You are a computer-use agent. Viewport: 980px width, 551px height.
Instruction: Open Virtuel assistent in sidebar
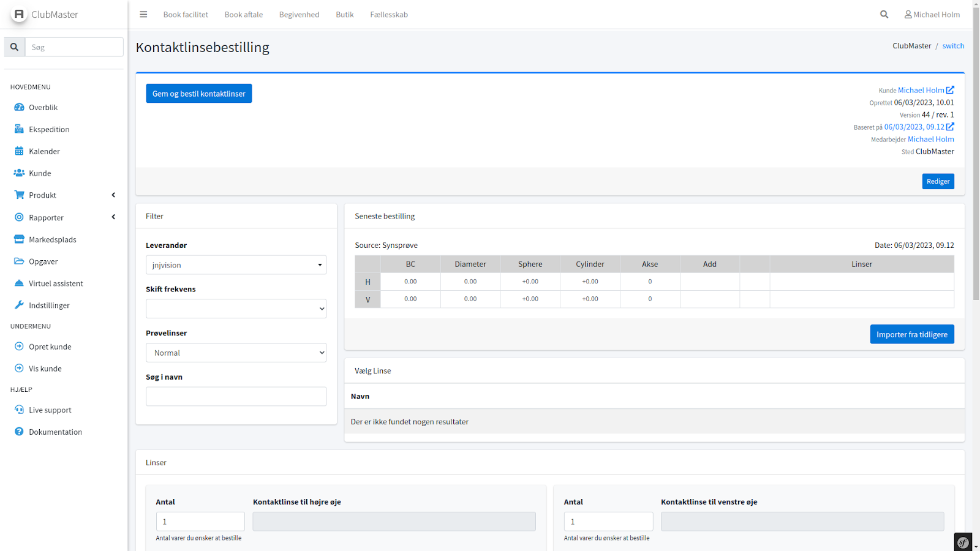(x=56, y=283)
